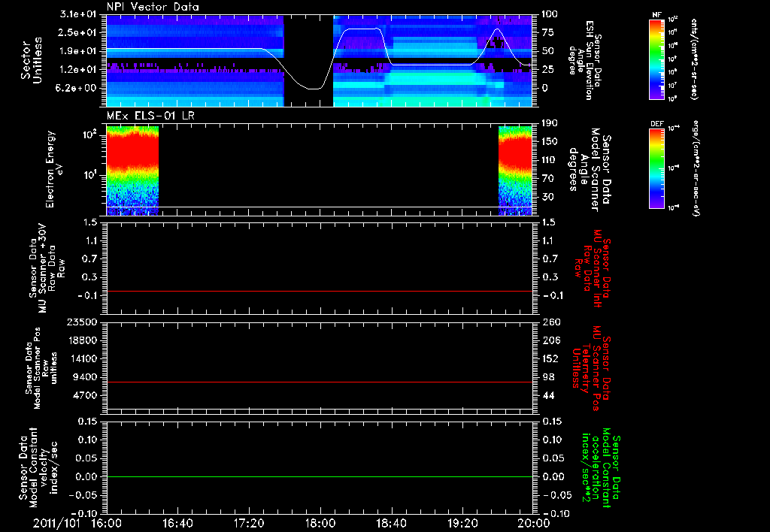Click the 1.2e+01 sector tick value
The image size is (770, 532).
click(78, 70)
